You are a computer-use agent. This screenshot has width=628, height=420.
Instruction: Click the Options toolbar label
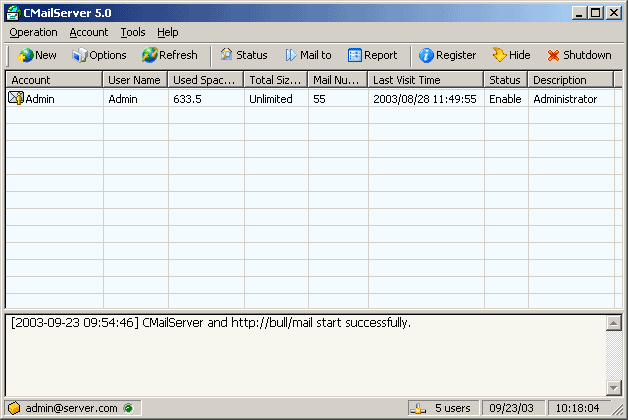(x=108, y=55)
